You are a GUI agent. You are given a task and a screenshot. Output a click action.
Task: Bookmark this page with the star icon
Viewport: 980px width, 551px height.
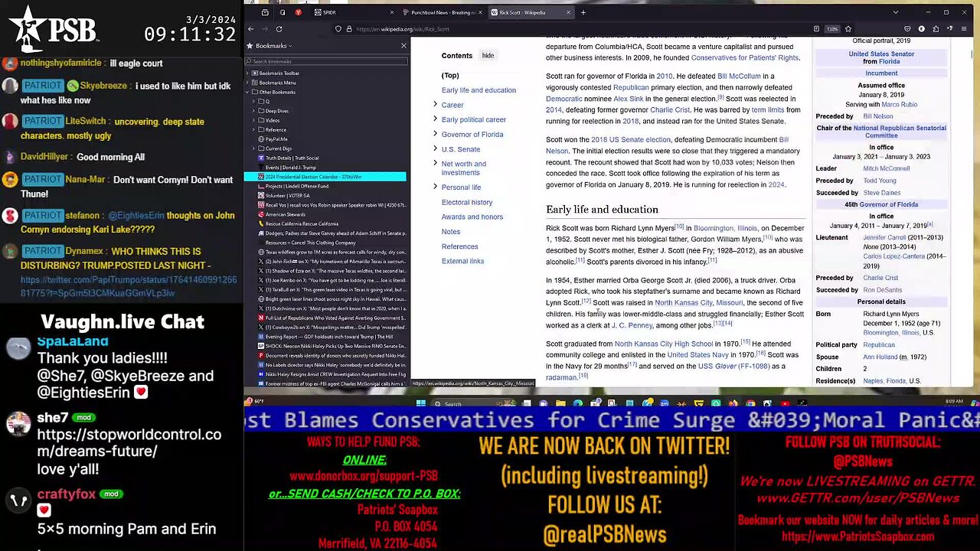click(x=848, y=29)
